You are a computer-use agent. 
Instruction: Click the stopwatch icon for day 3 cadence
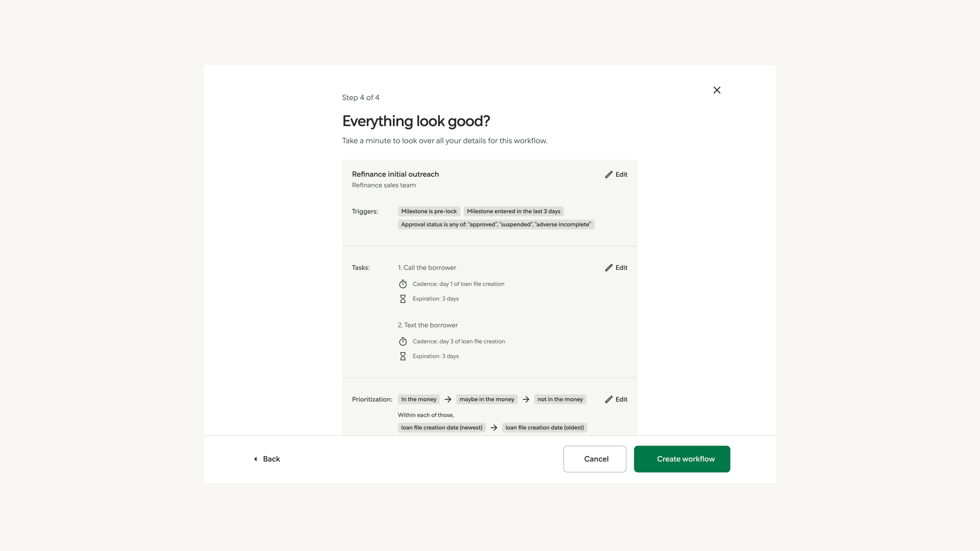coord(403,341)
